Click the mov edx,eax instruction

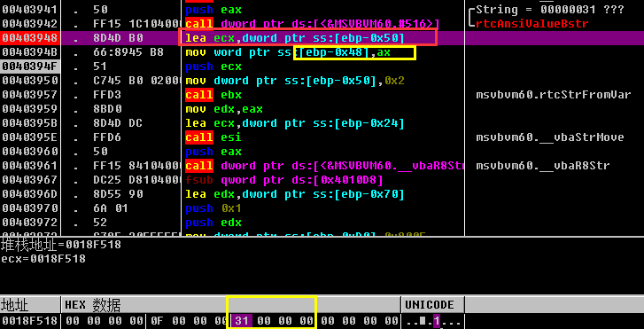click(x=224, y=109)
